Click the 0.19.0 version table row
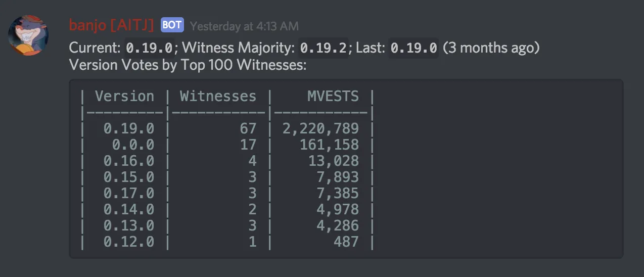Screen dimensions: 644x277 click(227, 128)
